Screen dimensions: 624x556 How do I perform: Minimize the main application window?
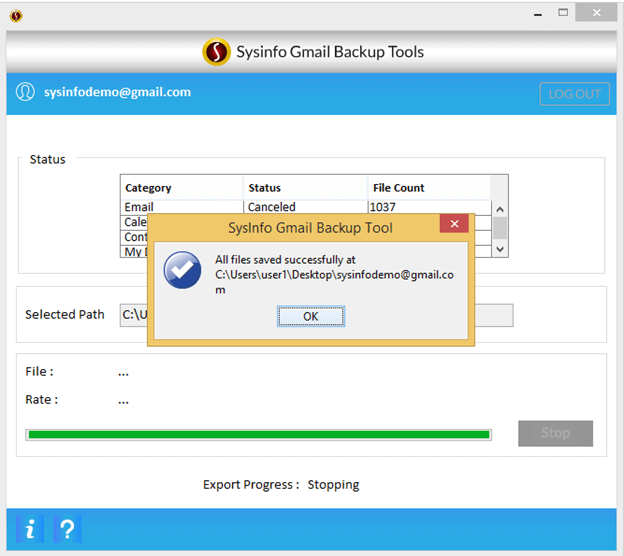pos(538,14)
